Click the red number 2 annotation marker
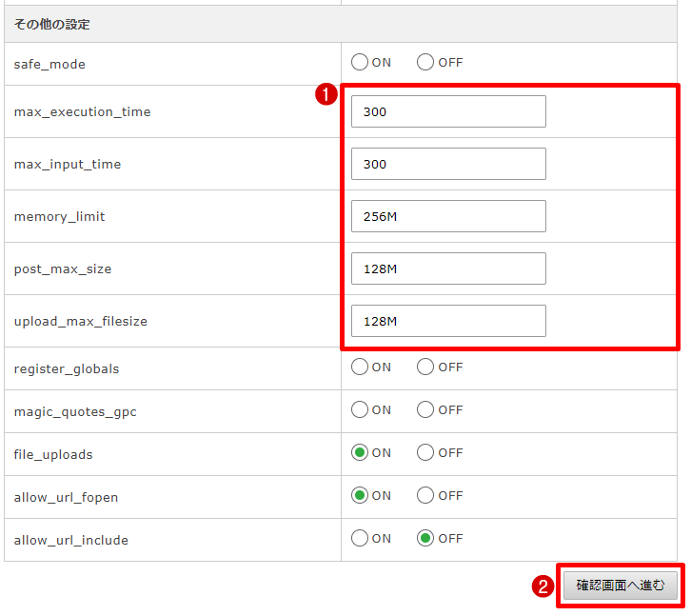This screenshot has width=691, height=616. 543,586
